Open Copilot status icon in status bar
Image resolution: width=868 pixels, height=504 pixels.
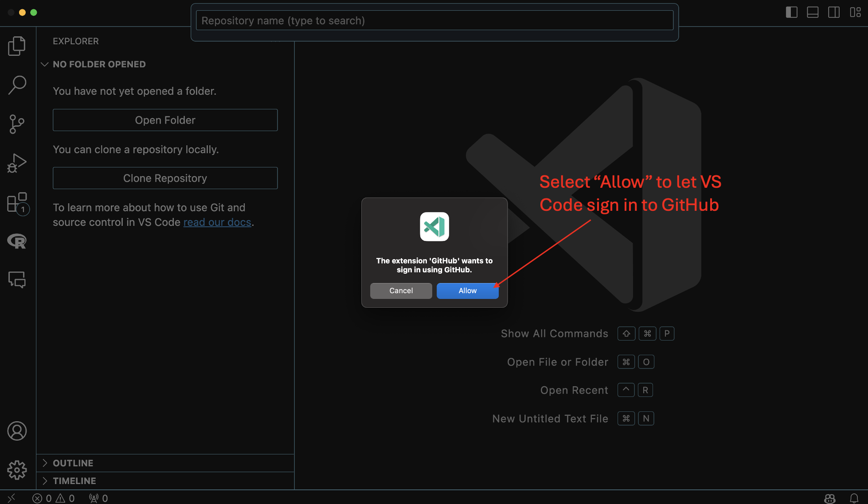pos(830,498)
